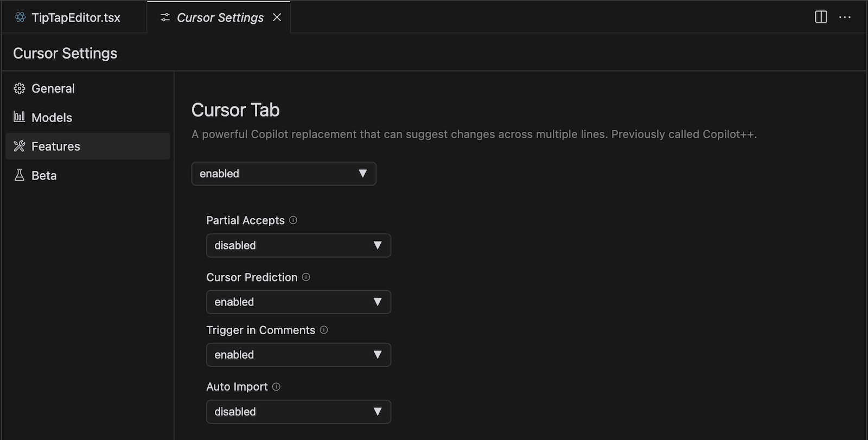Viewport: 868px width, 440px height.
Task: Close the Cursor Settings tab
Action: [277, 17]
